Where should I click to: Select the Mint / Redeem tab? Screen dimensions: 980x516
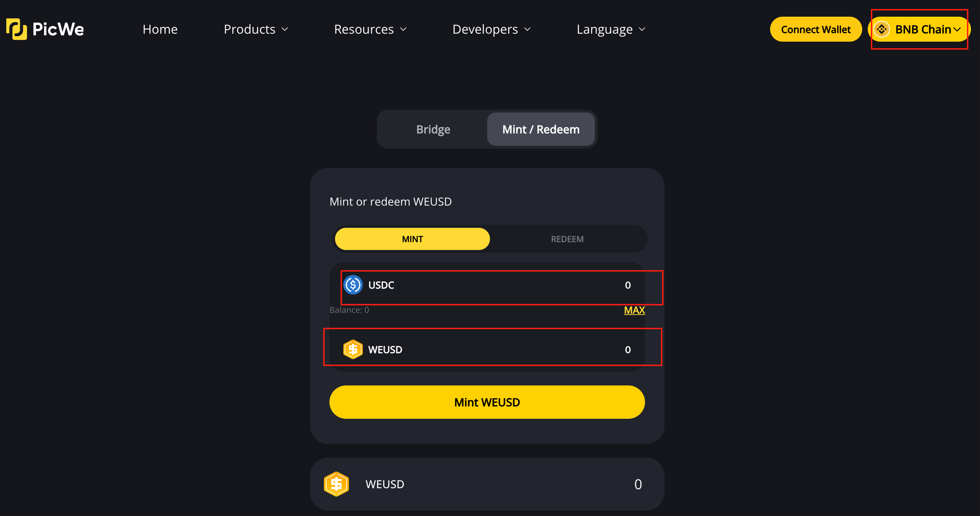(541, 129)
